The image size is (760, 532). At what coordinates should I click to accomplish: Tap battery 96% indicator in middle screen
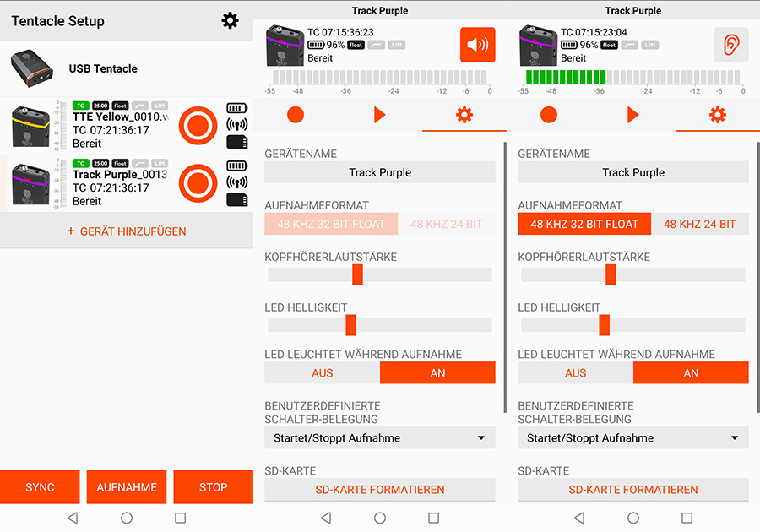click(326, 45)
